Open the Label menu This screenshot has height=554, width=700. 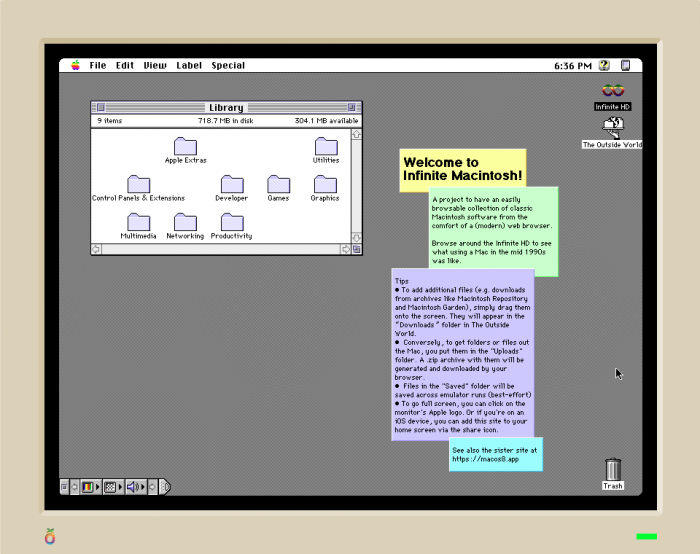coord(189,66)
